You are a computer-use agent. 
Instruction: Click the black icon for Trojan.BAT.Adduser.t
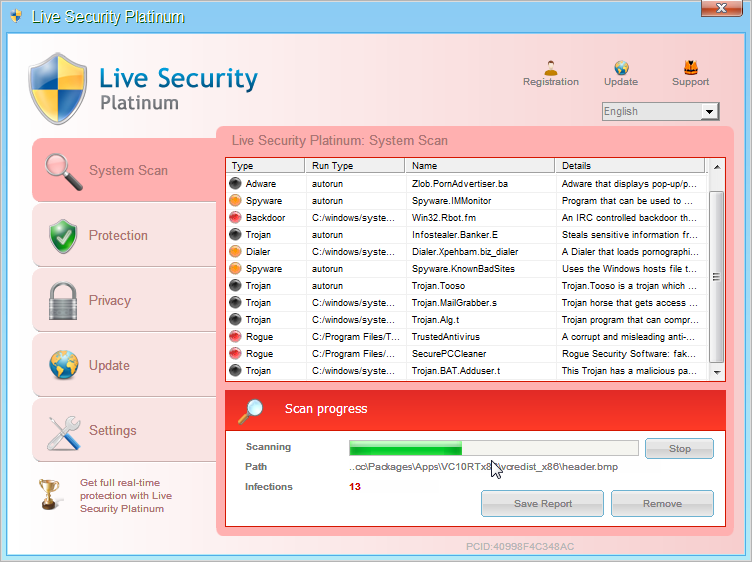click(x=235, y=371)
